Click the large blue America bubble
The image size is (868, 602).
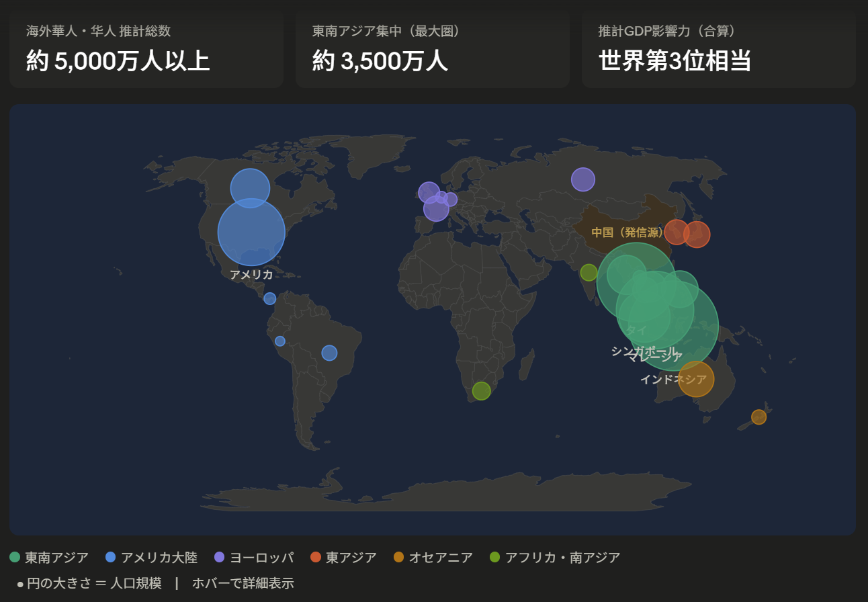(x=251, y=232)
